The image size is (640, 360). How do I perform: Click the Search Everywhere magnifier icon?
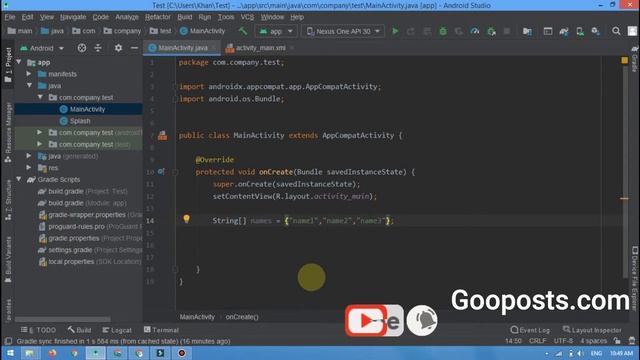[616, 31]
